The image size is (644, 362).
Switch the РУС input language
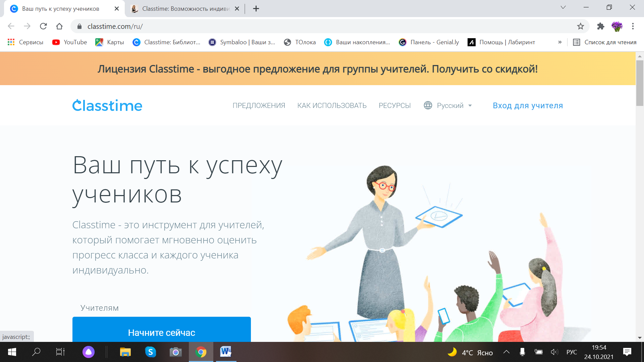point(572,352)
